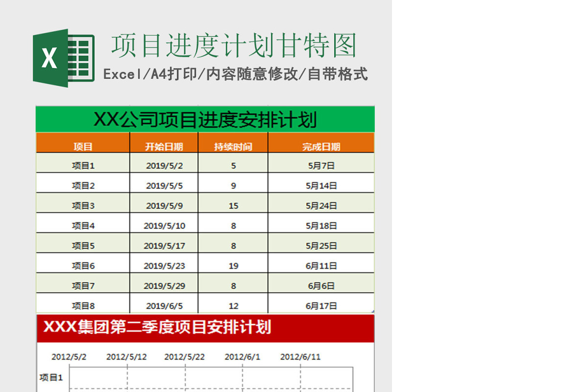
Task: Click start date 2019/5/10
Action: (165, 226)
